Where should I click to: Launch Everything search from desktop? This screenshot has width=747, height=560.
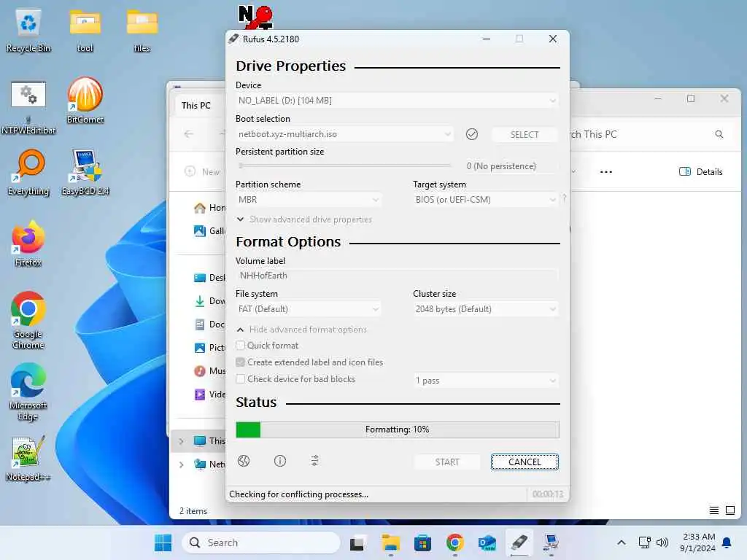[x=28, y=173]
